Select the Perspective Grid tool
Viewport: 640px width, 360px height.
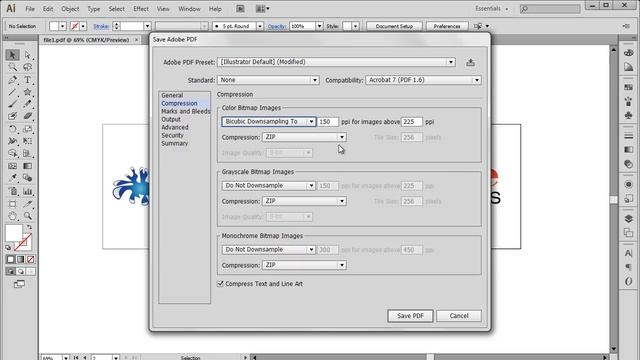pyautogui.click(x=27, y=153)
